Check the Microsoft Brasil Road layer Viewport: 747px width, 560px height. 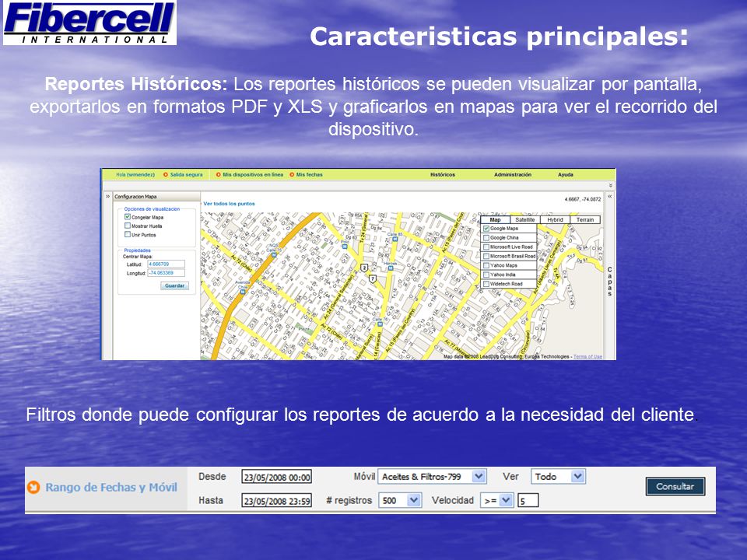(486, 256)
